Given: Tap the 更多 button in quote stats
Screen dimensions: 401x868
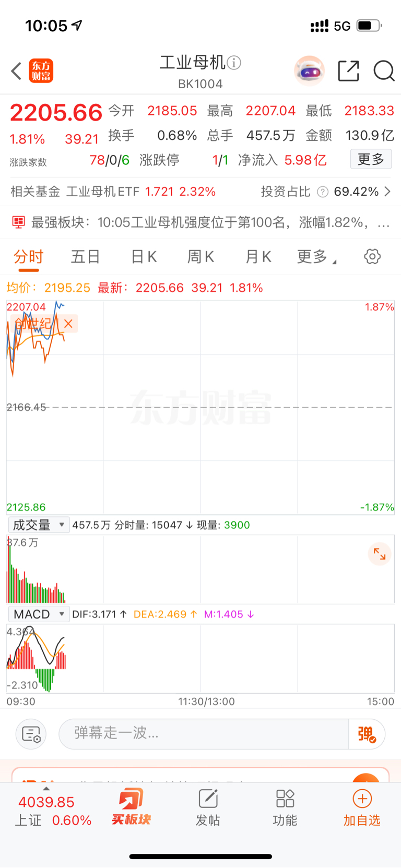Looking at the screenshot, I should click(371, 160).
